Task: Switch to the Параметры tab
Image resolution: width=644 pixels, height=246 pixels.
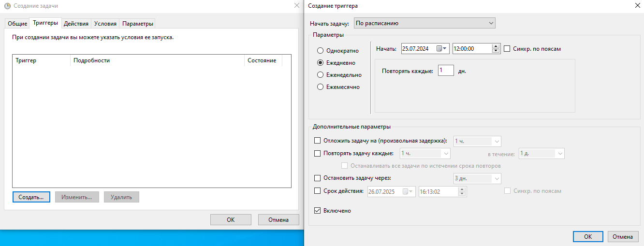Action: 138,24
